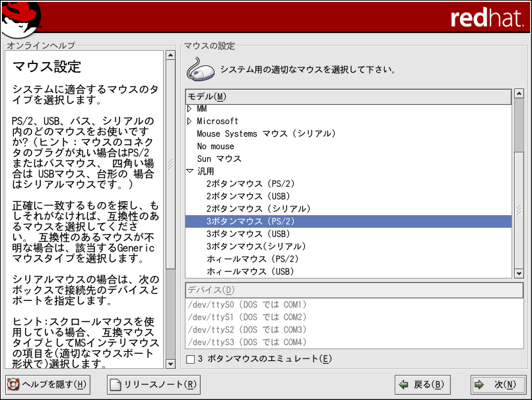Expand the MM mouse category
The height and width of the screenshot is (400, 532).
point(190,109)
